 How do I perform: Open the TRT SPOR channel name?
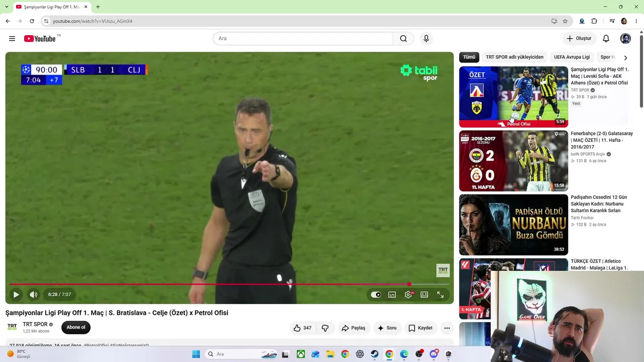click(x=35, y=324)
